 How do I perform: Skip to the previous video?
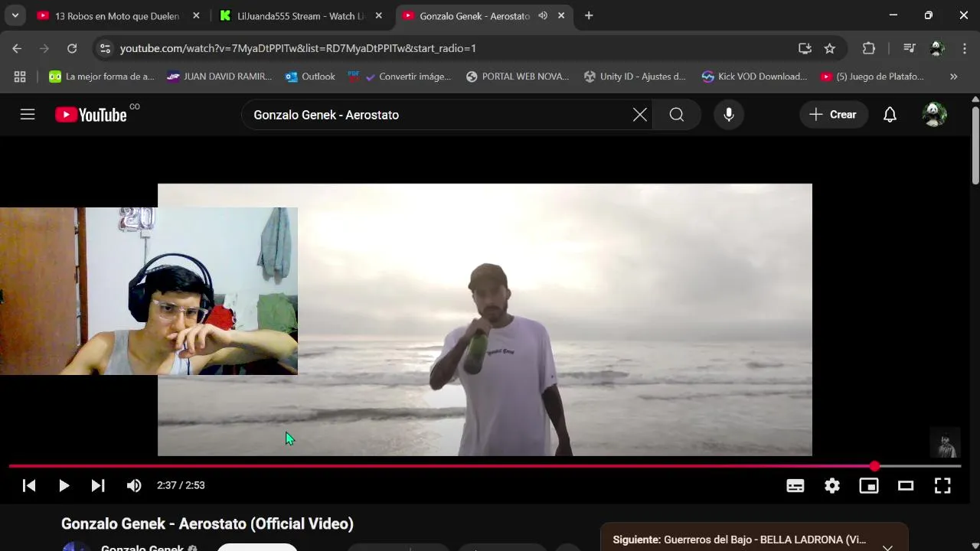point(29,485)
